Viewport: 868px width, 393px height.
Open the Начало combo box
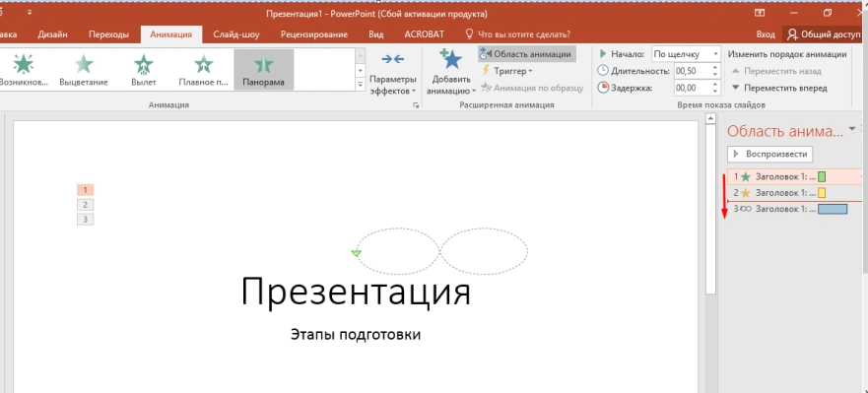[687, 54]
